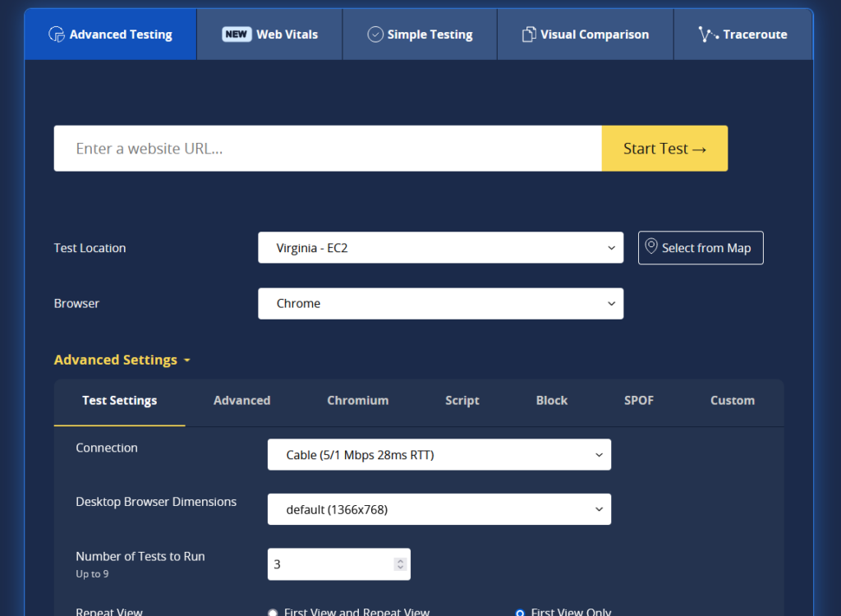The width and height of the screenshot is (841, 616).
Task: Click the Visual Comparison pages icon
Action: [529, 34]
